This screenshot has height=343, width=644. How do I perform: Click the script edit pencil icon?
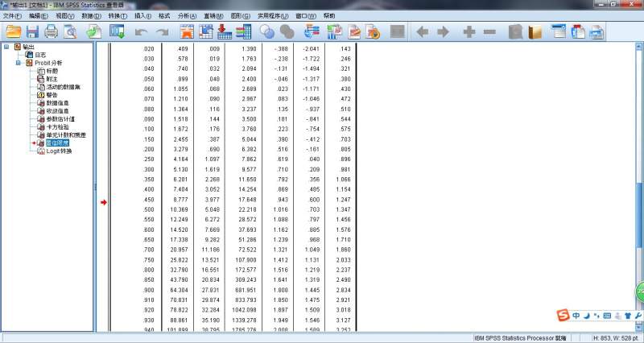tap(354, 31)
